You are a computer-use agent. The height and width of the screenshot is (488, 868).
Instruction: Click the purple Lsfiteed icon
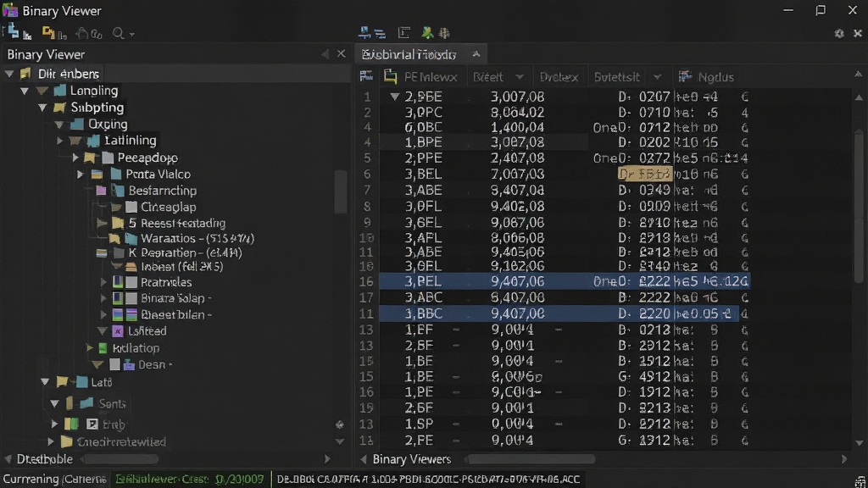[x=117, y=331]
